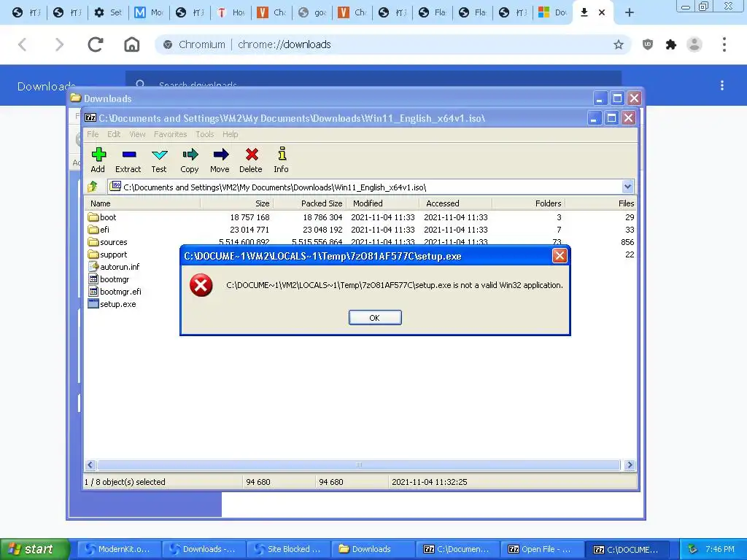Open the Favorites menu
Screen dimensions: 747x560
[x=170, y=134]
